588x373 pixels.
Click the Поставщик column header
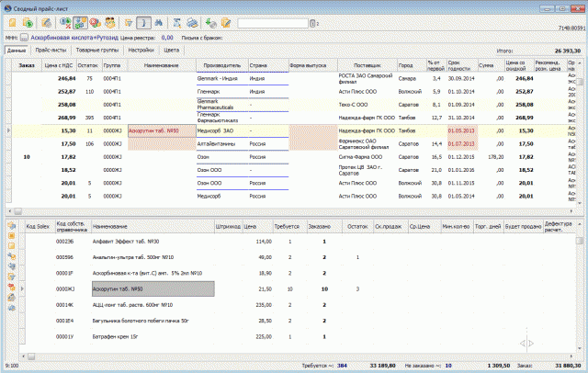(x=367, y=65)
